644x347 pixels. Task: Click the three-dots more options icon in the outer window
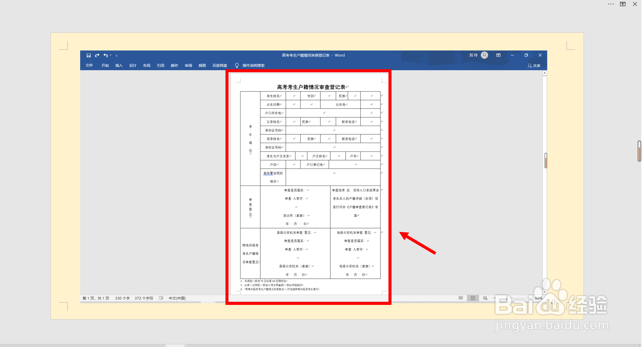click(x=611, y=4)
